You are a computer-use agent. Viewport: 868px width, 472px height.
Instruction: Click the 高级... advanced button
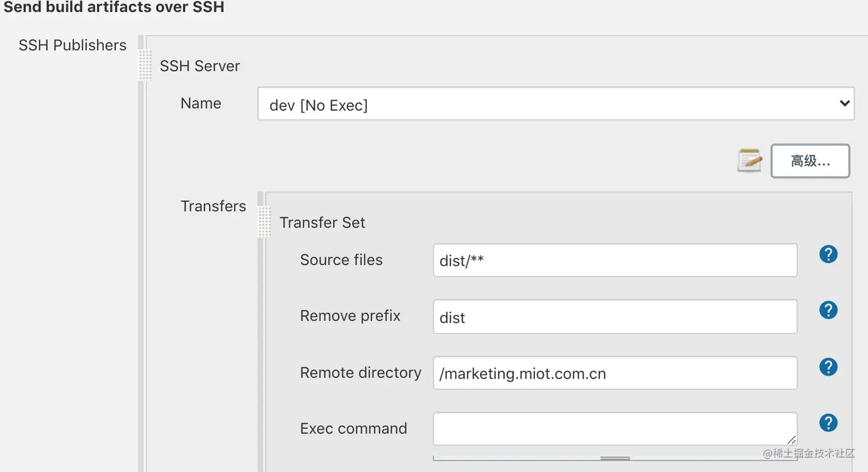(x=809, y=161)
